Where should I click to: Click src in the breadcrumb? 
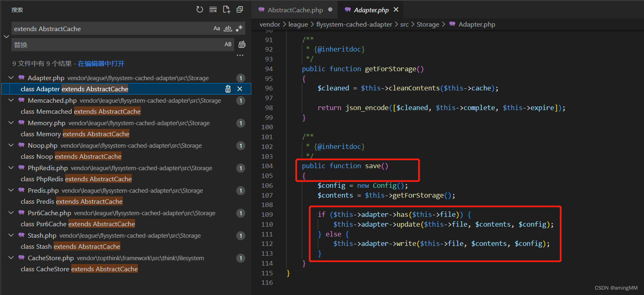404,25
